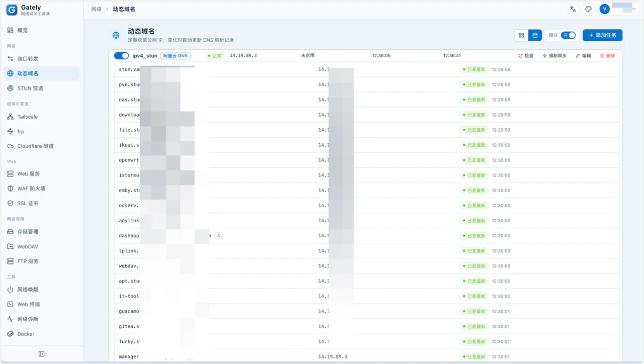Open the theme palette icon

coord(588,9)
